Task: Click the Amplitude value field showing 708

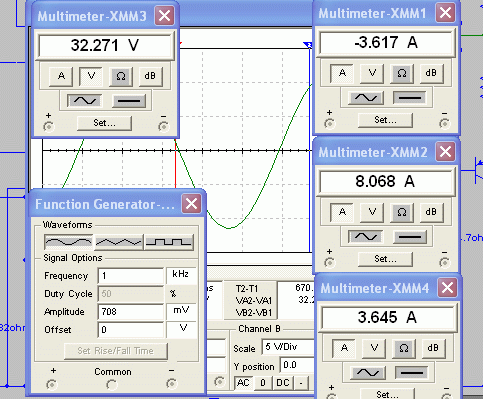Action: 131,312
